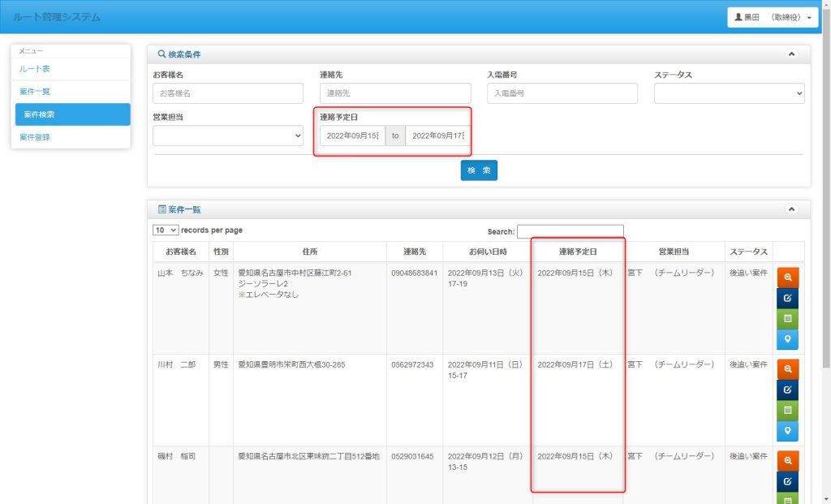Open records per page selector
Screen dimensions: 831x504
point(166,230)
